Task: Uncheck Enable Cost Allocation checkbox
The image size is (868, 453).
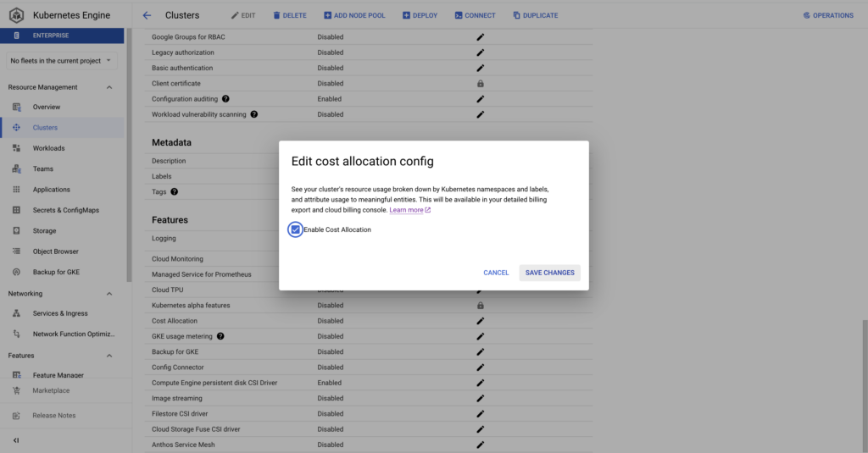Action: [x=295, y=229]
